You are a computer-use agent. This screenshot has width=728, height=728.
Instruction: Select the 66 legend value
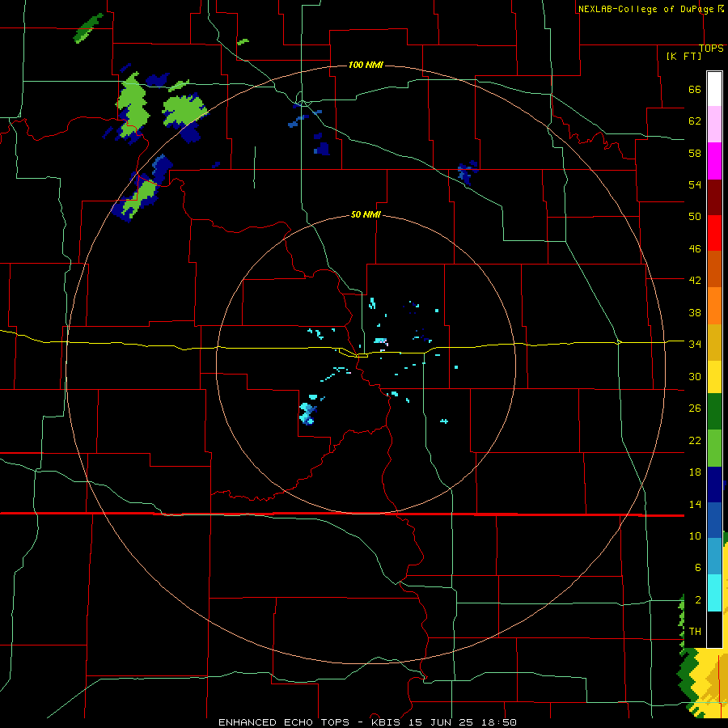tap(695, 89)
